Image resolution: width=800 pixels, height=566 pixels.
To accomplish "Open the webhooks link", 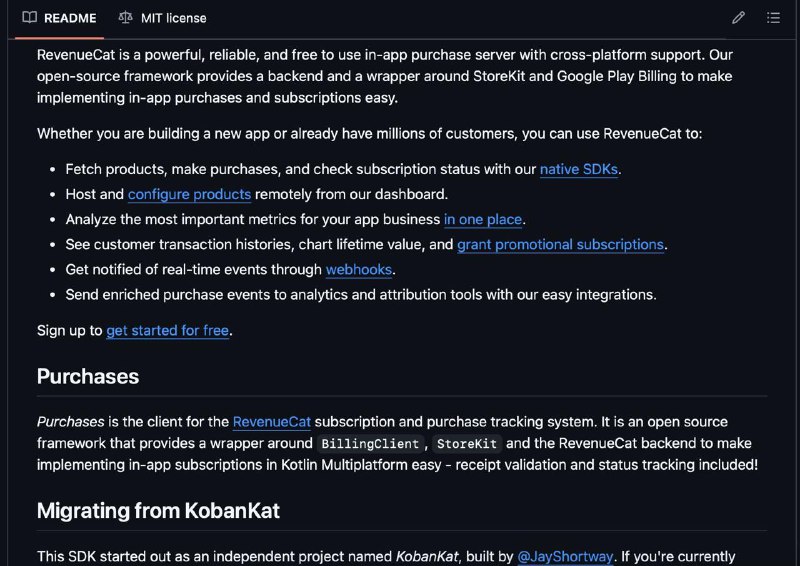I will point(359,269).
